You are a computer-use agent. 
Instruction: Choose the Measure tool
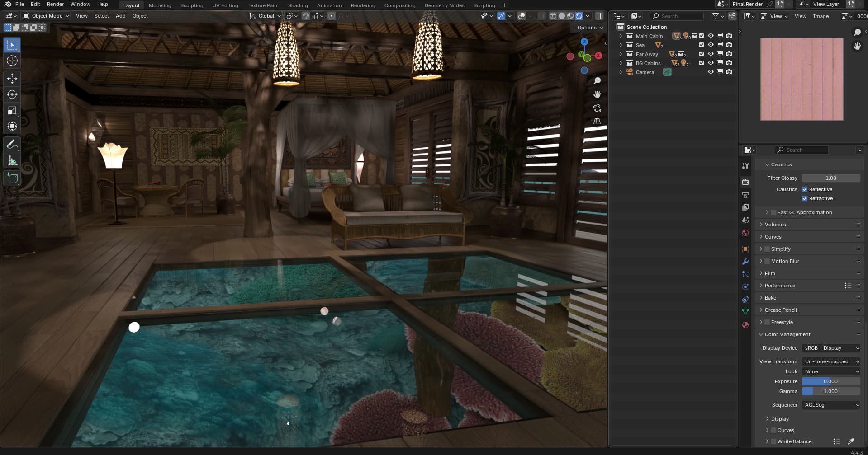tap(12, 160)
